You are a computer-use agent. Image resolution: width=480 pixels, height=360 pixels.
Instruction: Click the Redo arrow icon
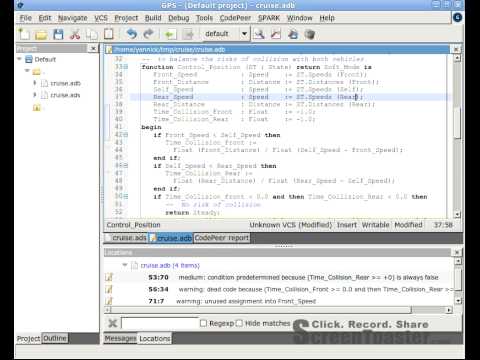click(x=149, y=34)
